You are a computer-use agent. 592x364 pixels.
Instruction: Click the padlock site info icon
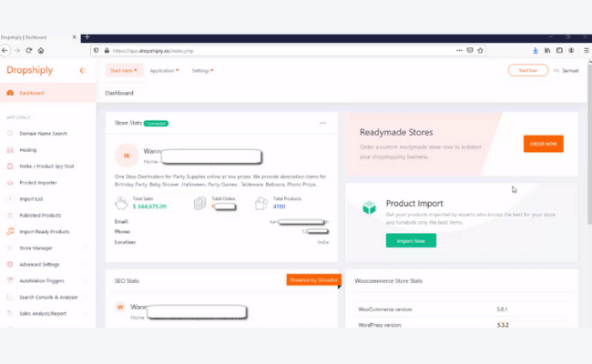pos(107,51)
